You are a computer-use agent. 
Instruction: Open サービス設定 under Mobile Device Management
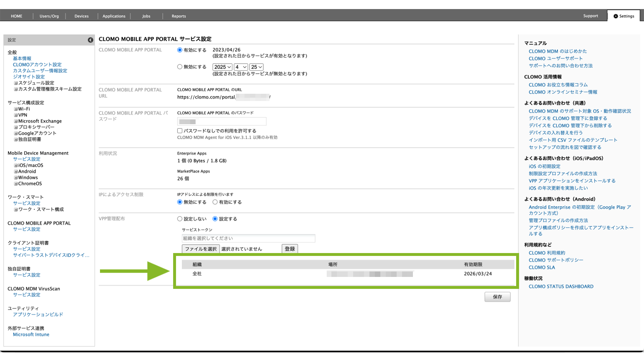point(27,159)
